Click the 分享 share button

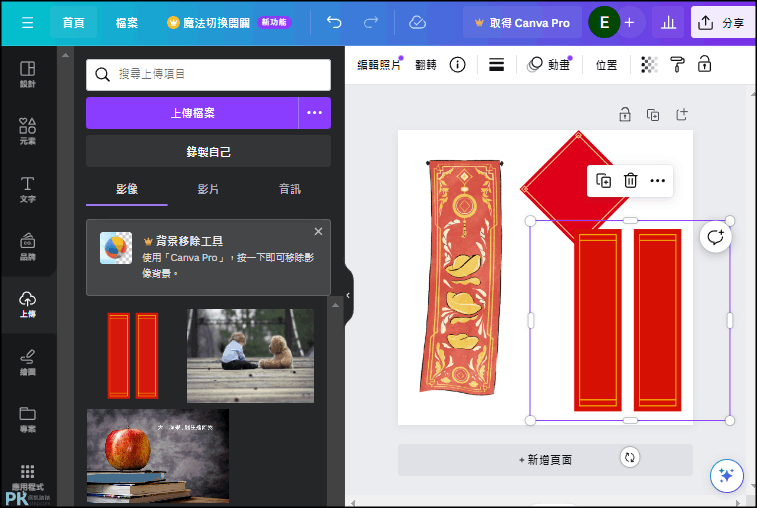[x=722, y=22]
